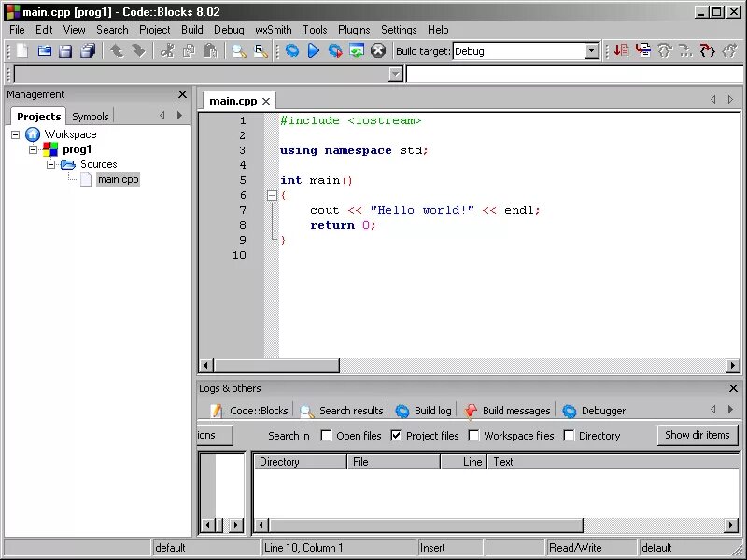
Task: Close the main.cpp editor tab
Action: click(x=266, y=101)
